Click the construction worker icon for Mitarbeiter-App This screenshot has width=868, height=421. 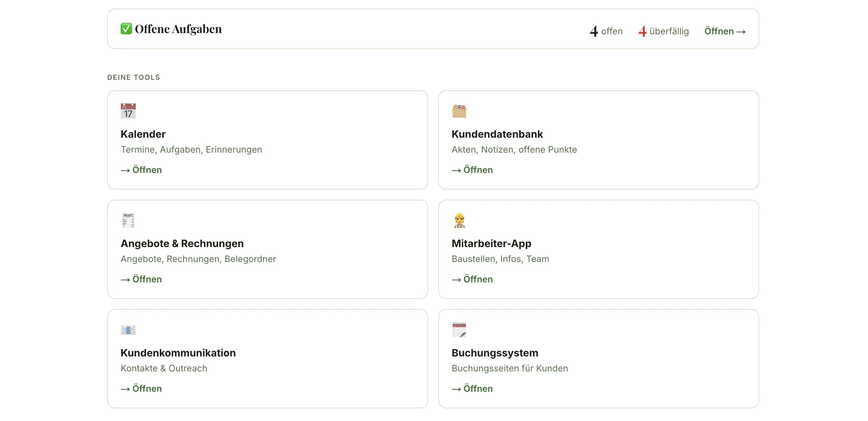pyautogui.click(x=459, y=220)
